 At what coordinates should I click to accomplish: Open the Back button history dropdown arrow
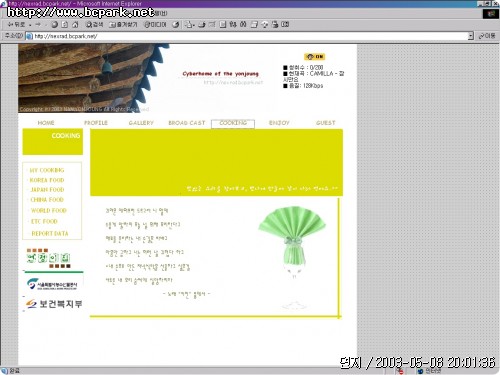30,25
